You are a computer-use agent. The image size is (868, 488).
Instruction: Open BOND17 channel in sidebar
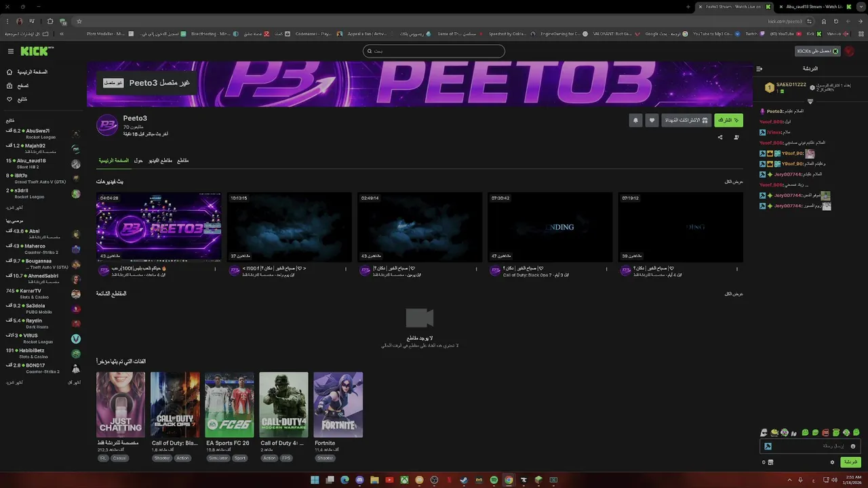[43, 368]
